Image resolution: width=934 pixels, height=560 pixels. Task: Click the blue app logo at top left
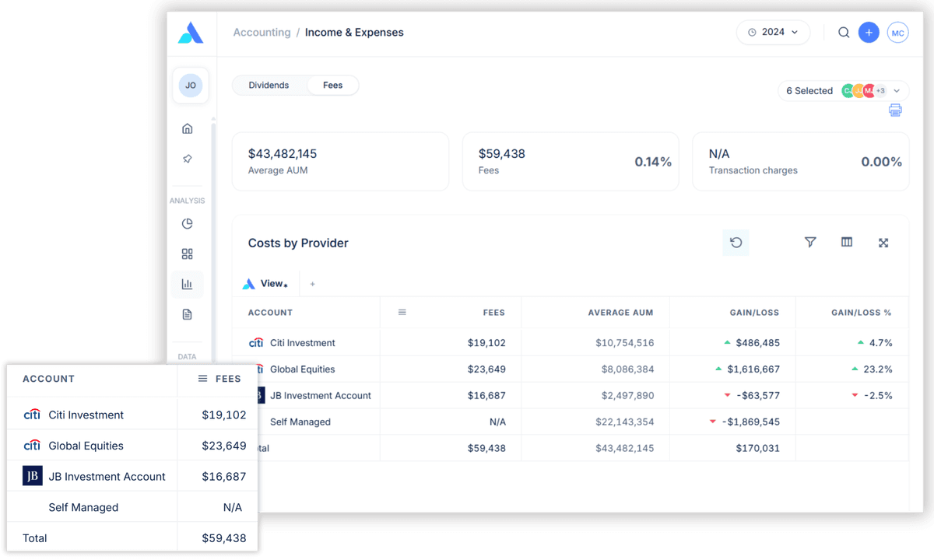point(191,33)
